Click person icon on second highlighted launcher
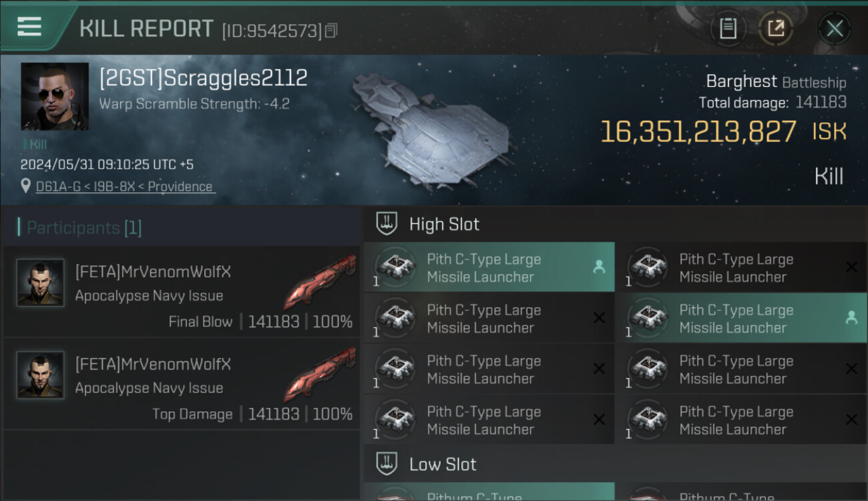Screen dimensions: 868x501 pos(851,318)
